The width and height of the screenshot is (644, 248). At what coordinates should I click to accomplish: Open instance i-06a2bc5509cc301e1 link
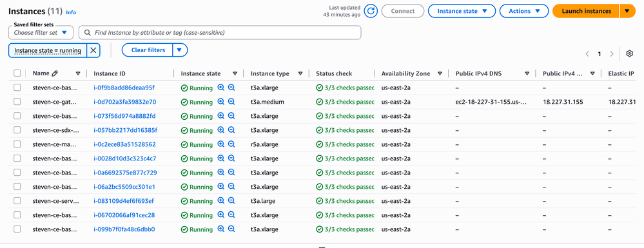point(124,187)
